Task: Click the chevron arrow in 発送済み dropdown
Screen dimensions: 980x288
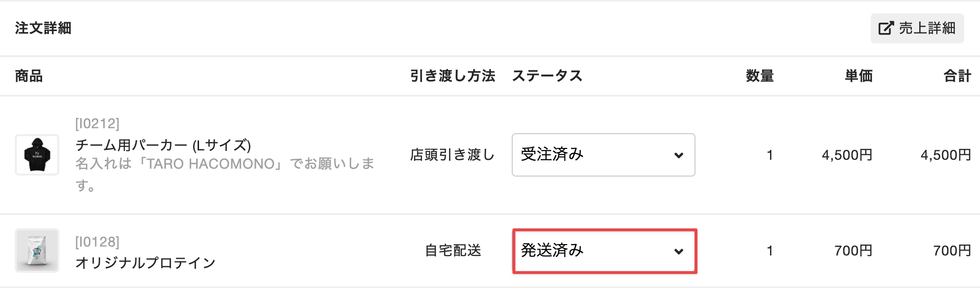Action: click(679, 252)
